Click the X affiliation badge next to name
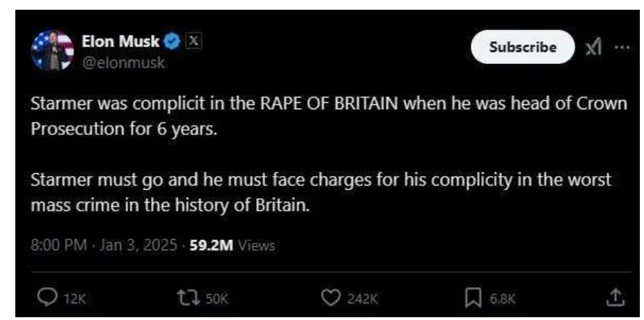644x320 pixels. tap(194, 40)
